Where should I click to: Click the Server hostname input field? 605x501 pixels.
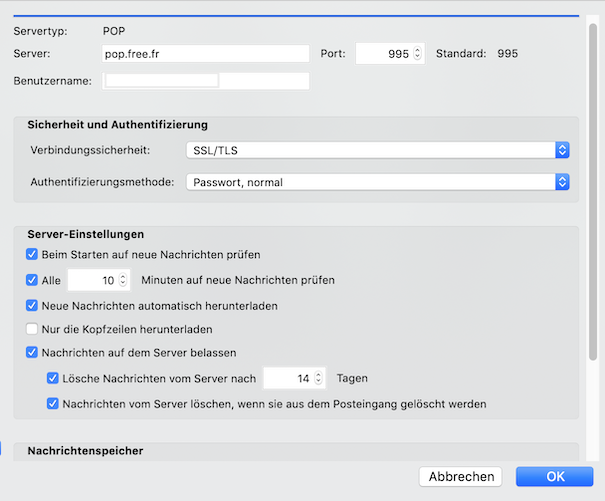pos(206,53)
